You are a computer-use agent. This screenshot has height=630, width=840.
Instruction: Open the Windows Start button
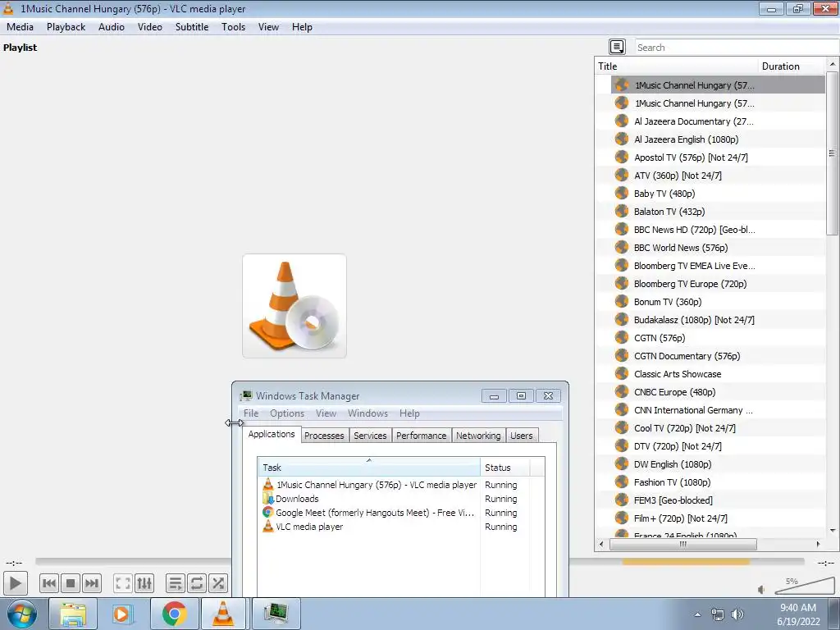(x=22, y=614)
